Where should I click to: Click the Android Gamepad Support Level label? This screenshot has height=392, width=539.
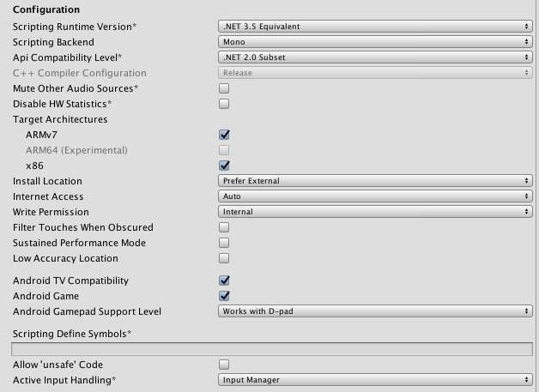[87, 311]
